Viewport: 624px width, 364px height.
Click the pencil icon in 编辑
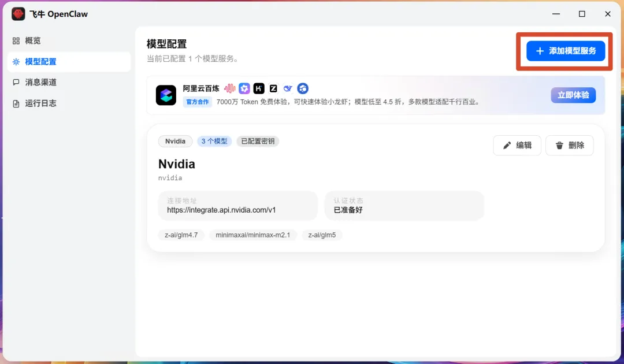(x=507, y=146)
